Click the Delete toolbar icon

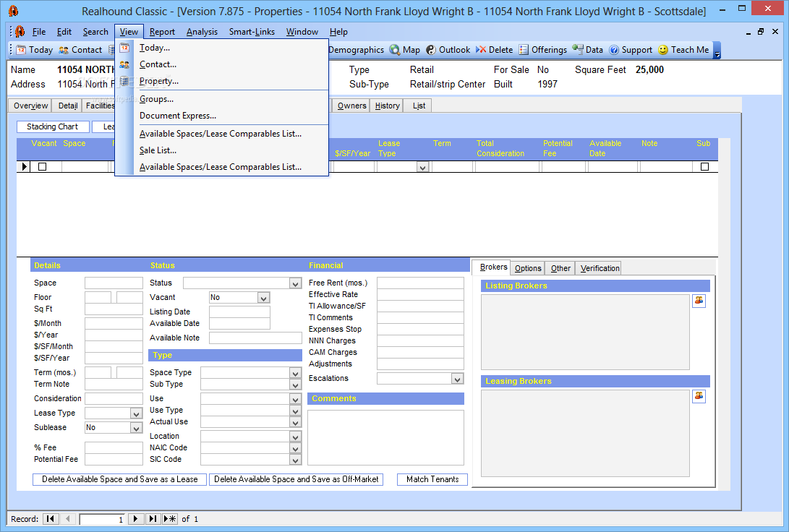point(481,50)
